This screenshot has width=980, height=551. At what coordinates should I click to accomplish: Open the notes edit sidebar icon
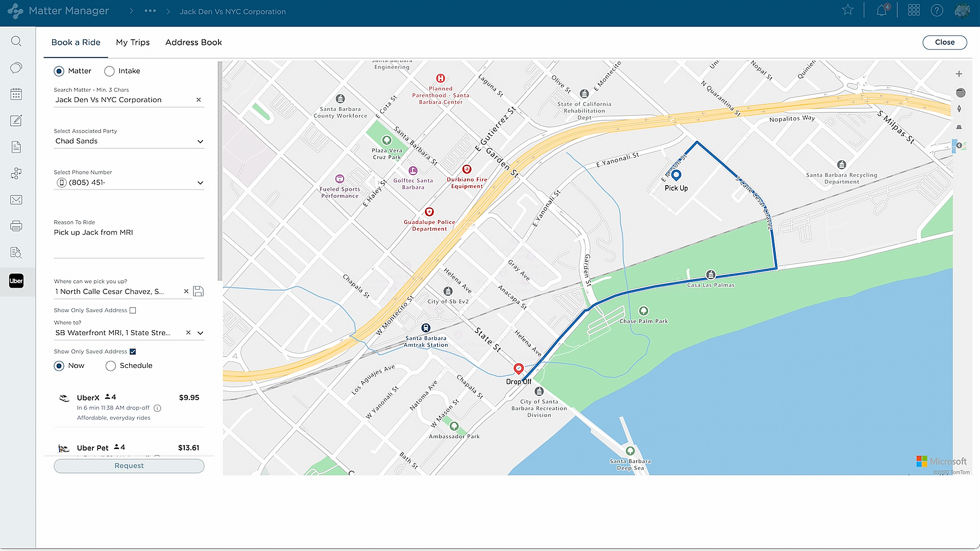click(x=16, y=120)
